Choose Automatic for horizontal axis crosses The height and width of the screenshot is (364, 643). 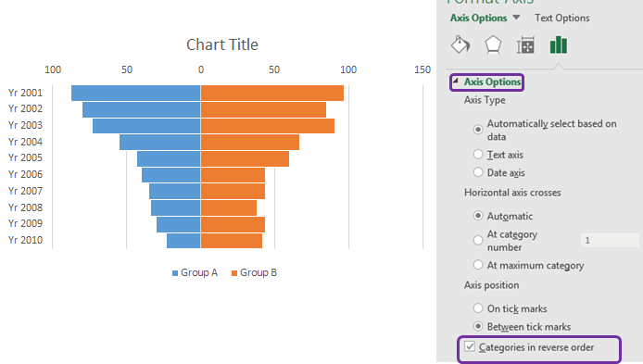coord(478,216)
